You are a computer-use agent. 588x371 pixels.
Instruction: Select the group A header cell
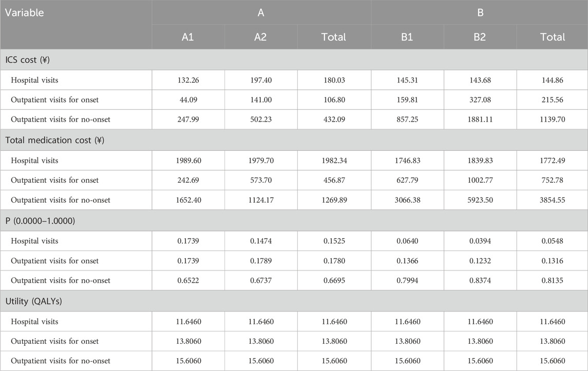[261, 13]
